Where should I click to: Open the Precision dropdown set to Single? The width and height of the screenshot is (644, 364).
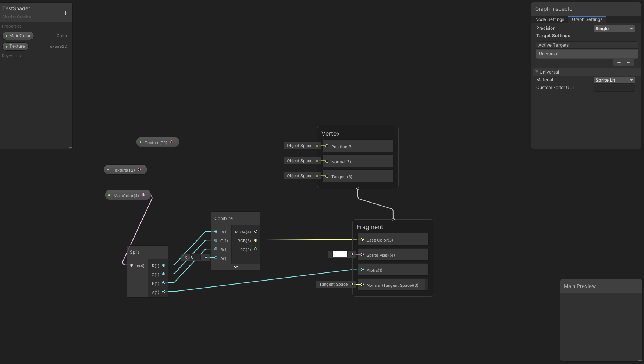coord(614,29)
